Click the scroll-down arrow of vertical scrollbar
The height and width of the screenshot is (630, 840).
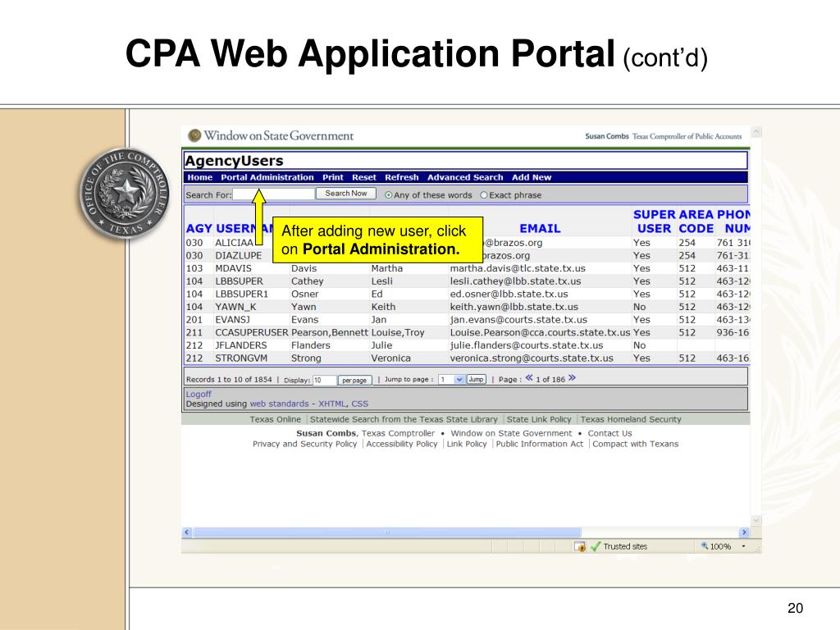[756, 520]
